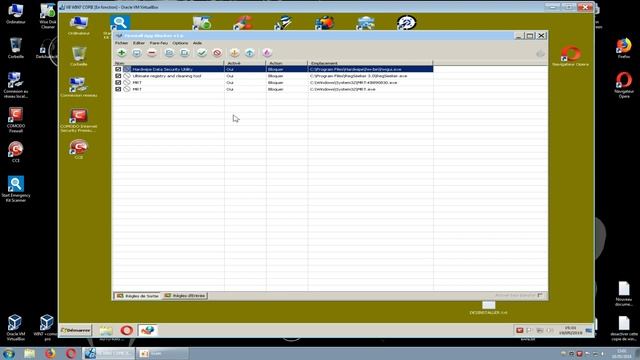
Task: Click the green plus add-application toolbar icon
Action: click(x=122, y=53)
